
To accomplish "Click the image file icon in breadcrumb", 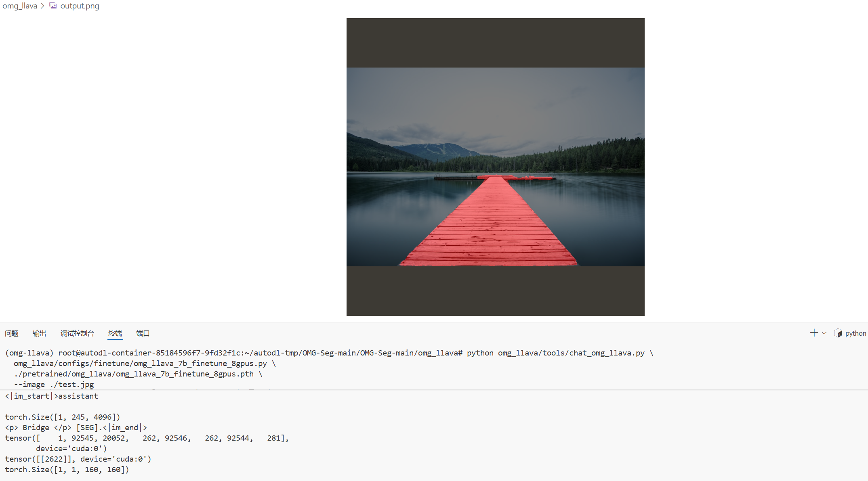I will (x=53, y=6).
